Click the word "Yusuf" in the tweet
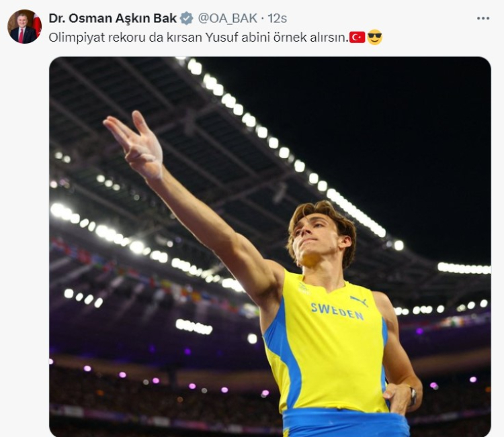The image size is (504, 437). tap(227, 38)
